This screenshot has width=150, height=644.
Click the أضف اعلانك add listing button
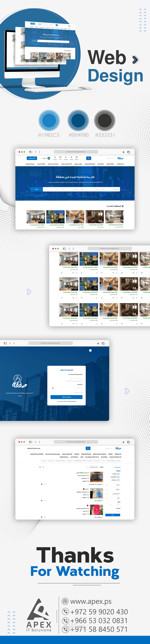click(x=32, y=158)
